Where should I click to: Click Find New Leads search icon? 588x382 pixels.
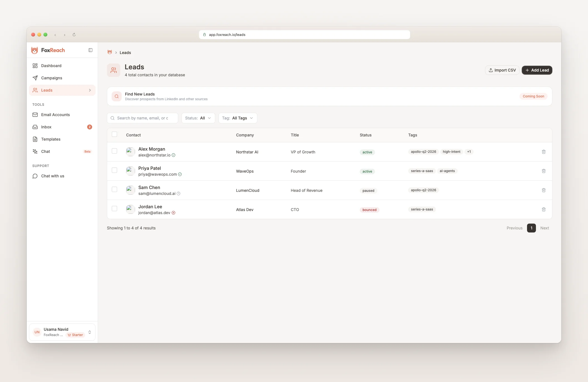[117, 96]
